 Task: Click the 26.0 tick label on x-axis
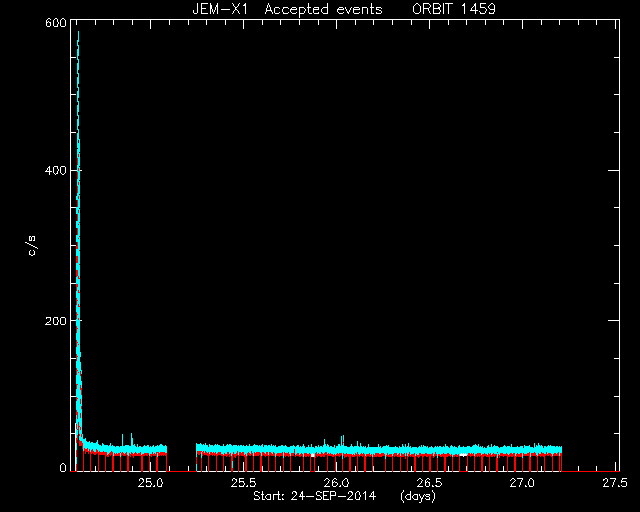pyautogui.click(x=337, y=483)
